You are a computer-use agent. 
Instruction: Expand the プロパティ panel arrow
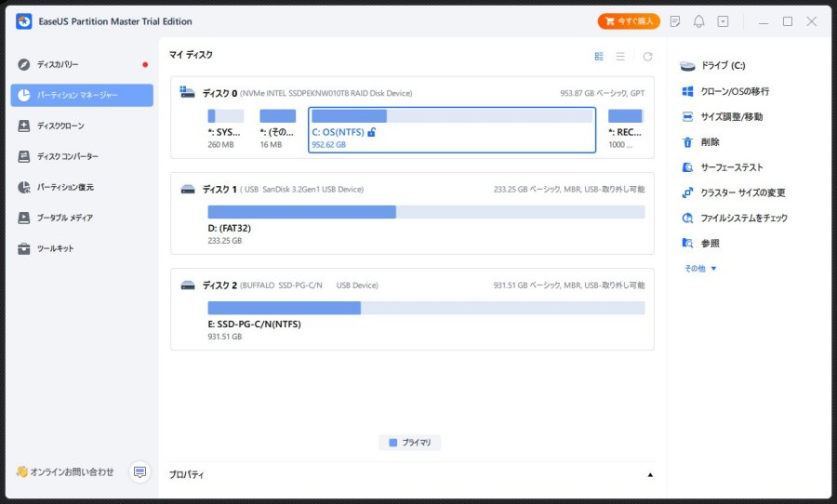(x=650, y=474)
